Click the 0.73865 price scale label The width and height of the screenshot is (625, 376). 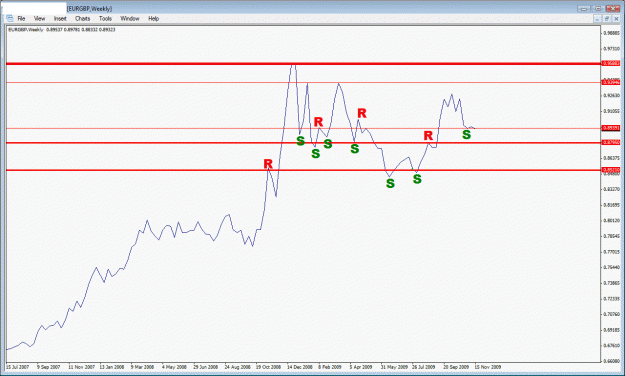[611, 283]
